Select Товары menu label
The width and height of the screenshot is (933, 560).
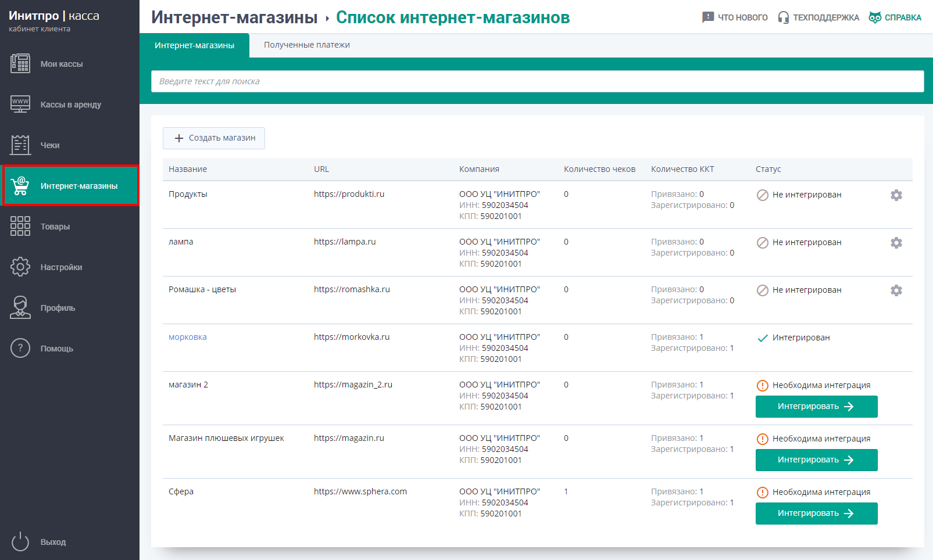tap(55, 227)
